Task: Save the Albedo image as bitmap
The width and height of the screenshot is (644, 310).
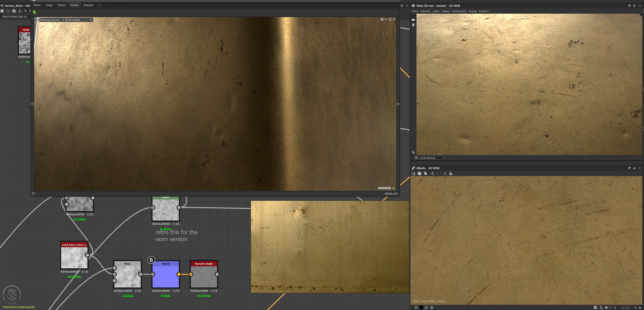Action: click(419, 173)
